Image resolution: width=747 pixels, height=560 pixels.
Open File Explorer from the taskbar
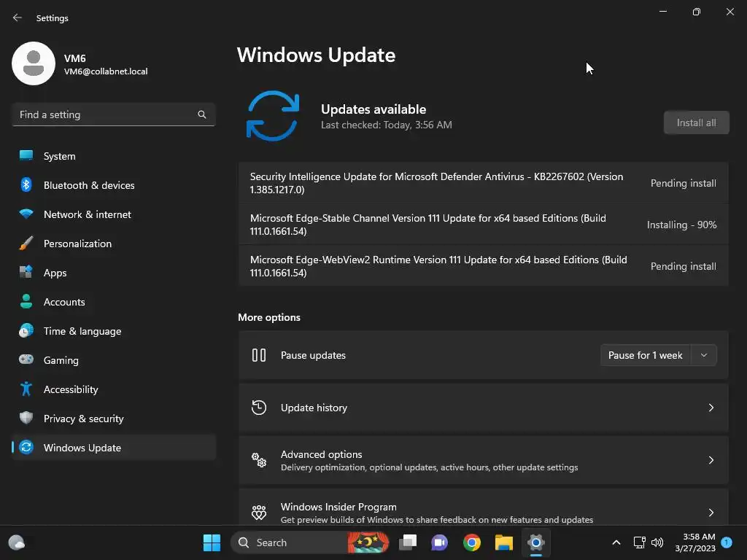(503, 542)
